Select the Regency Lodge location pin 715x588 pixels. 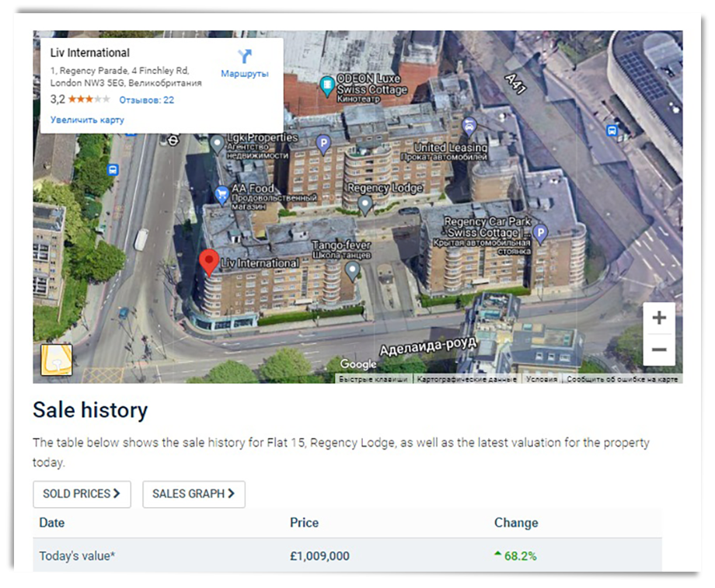pyautogui.click(x=364, y=205)
